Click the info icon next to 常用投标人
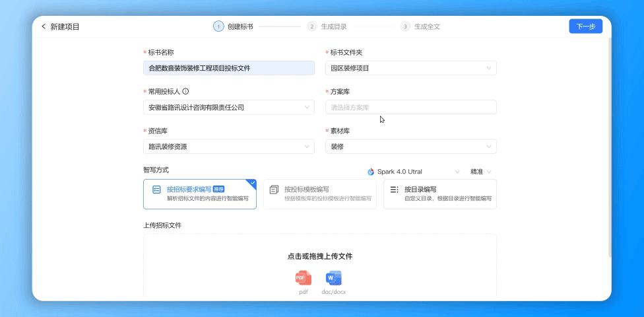644x317 pixels. click(185, 92)
